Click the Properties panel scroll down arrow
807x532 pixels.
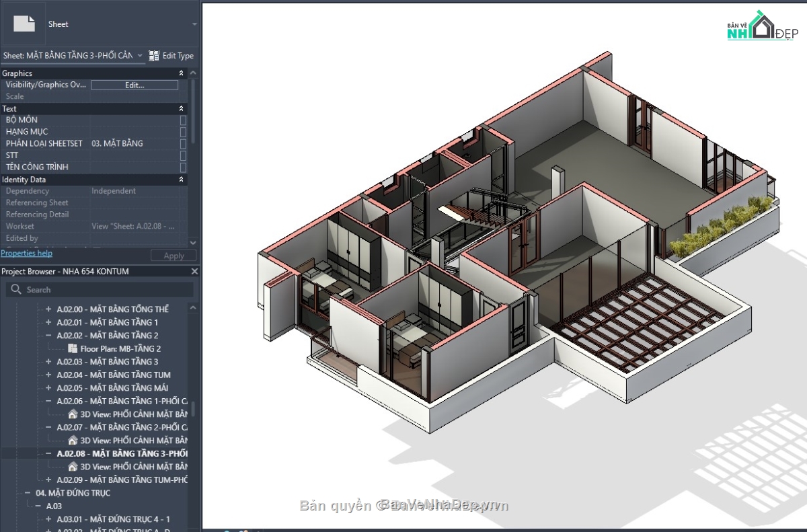194,243
